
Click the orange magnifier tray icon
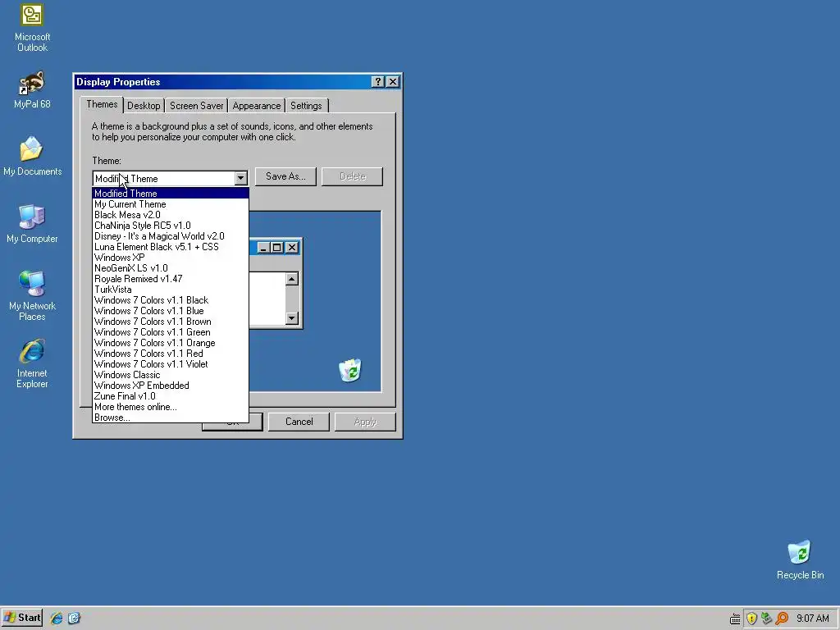[782, 619]
